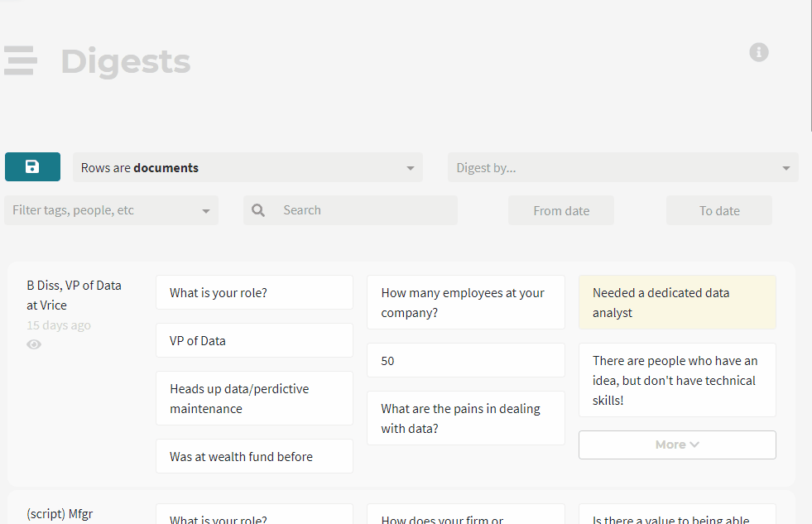This screenshot has height=524, width=812.
Task: Expand the More button in card
Action: 677,445
